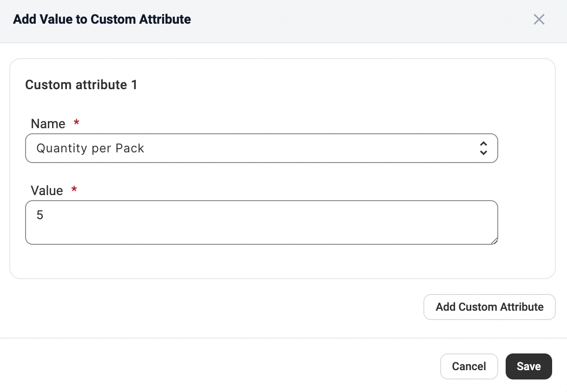Open the Name dropdown showing Quantity per Pack
567x392 pixels.
coord(262,148)
